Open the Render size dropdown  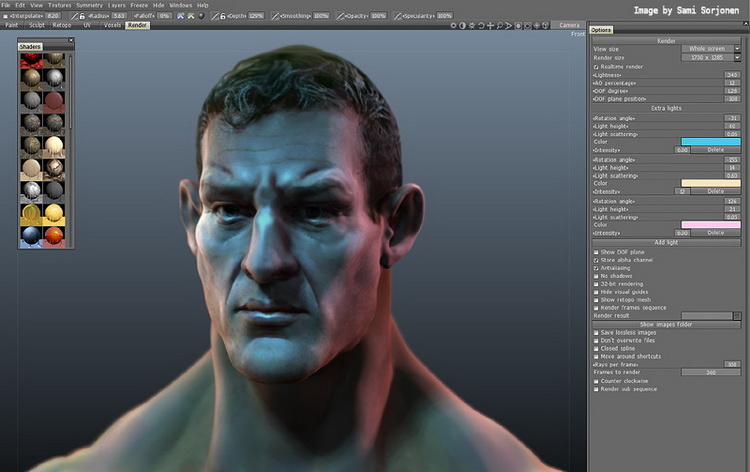(x=710, y=57)
